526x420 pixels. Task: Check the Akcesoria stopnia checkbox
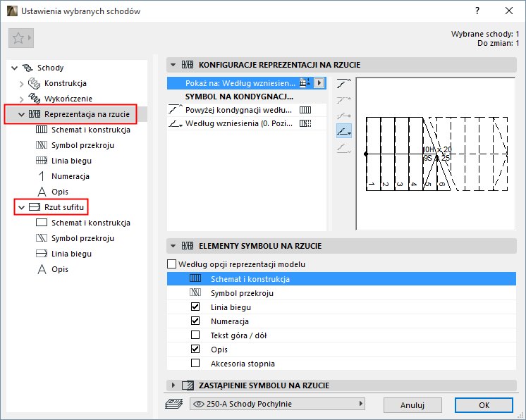point(195,363)
